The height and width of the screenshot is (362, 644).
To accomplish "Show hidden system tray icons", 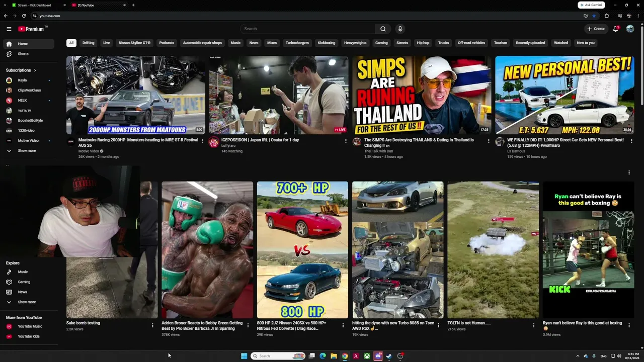I will point(578,356).
